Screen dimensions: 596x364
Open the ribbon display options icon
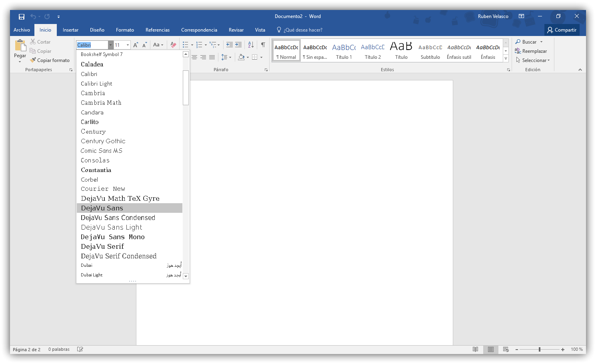tap(521, 16)
